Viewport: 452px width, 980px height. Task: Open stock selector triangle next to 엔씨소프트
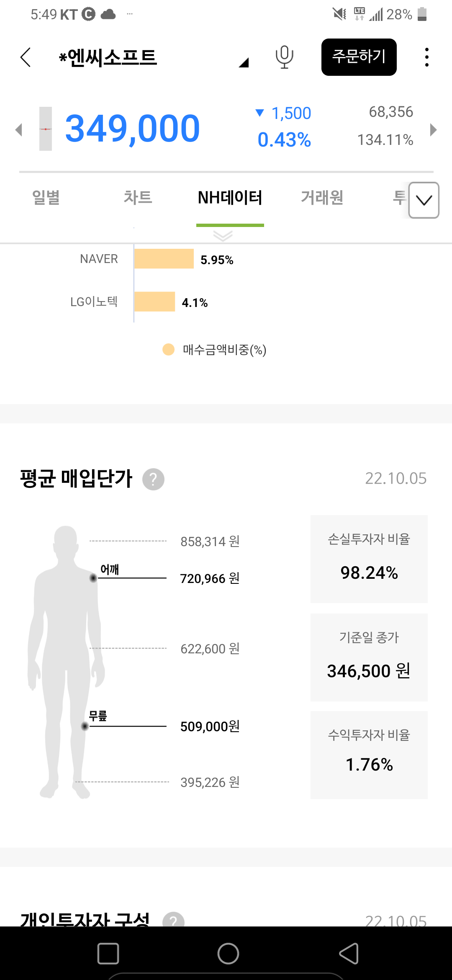click(244, 63)
